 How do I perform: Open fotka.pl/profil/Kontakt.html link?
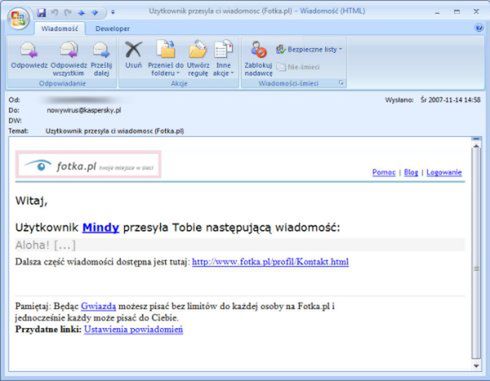tap(270, 262)
